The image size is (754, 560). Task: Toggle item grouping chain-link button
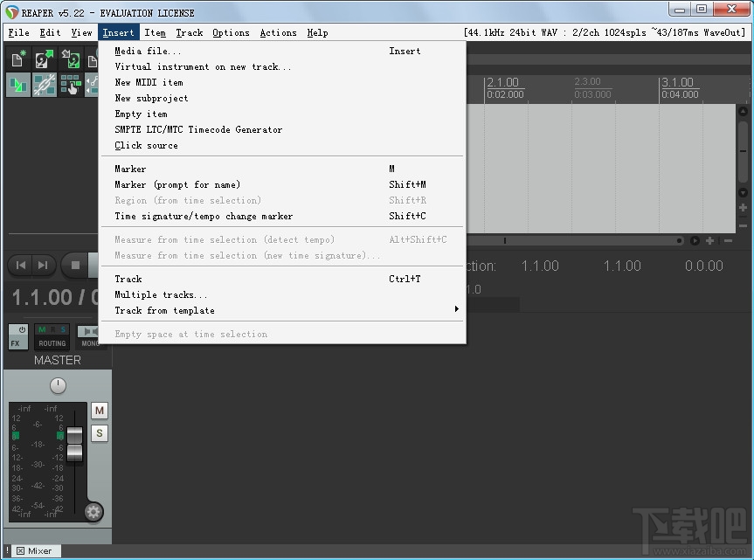(x=45, y=85)
